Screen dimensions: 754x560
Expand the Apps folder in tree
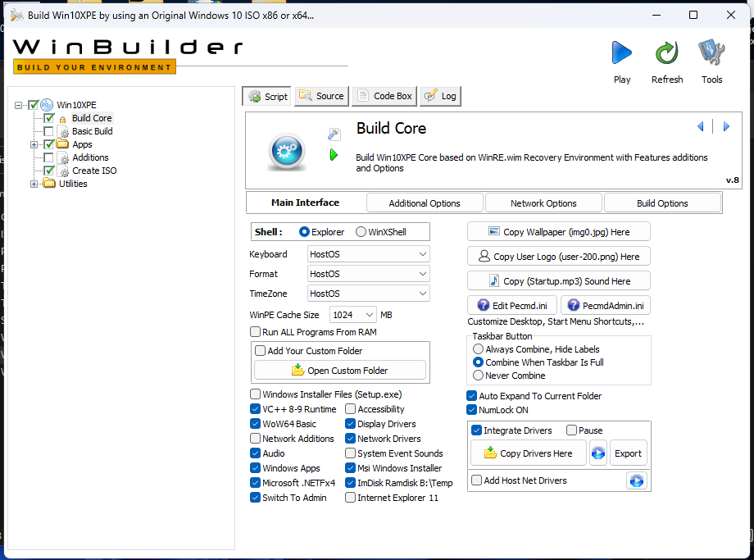click(34, 144)
